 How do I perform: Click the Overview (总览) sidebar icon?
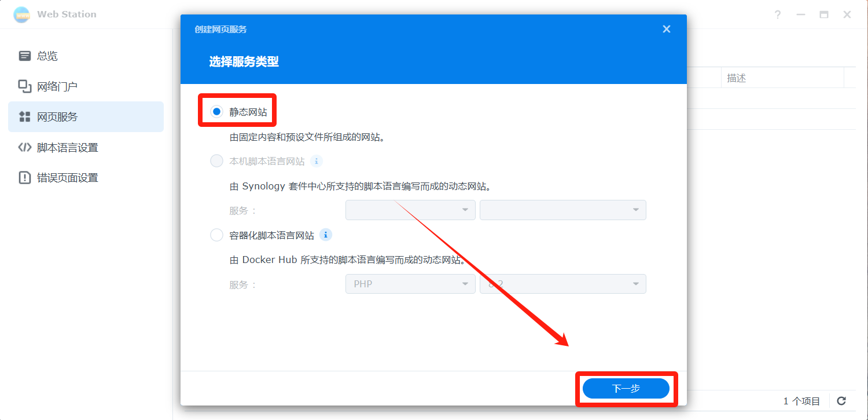pyautogui.click(x=25, y=56)
